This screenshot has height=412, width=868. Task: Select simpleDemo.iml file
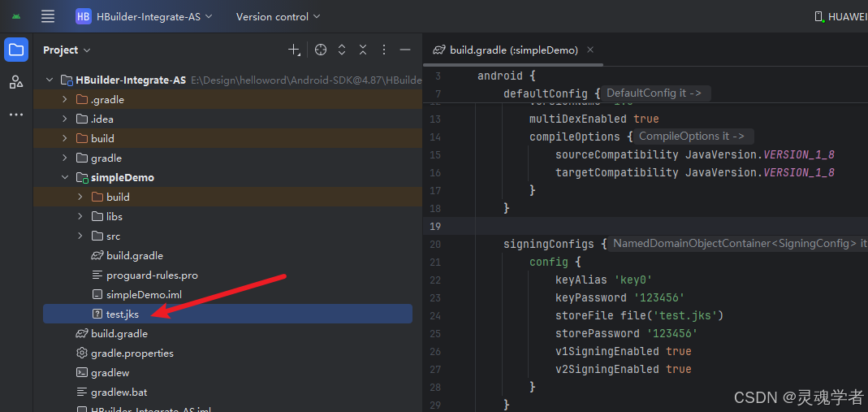point(144,295)
